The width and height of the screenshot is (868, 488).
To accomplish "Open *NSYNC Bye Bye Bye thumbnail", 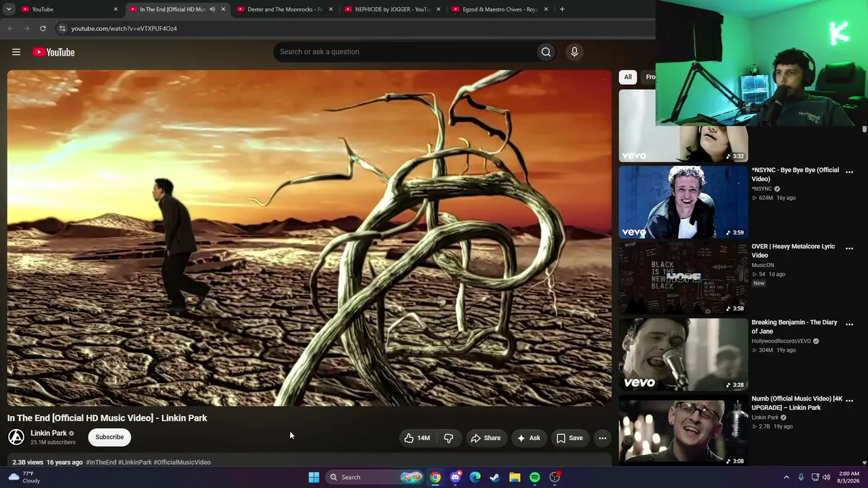I will pyautogui.click(x=683, y=201).
